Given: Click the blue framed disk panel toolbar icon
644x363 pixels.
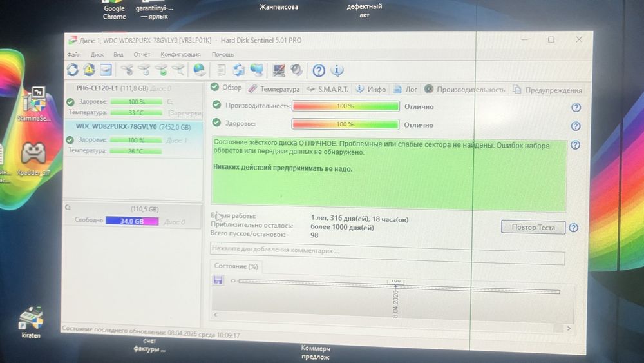Looking at the screenshot, I should (x=106, y=70).
